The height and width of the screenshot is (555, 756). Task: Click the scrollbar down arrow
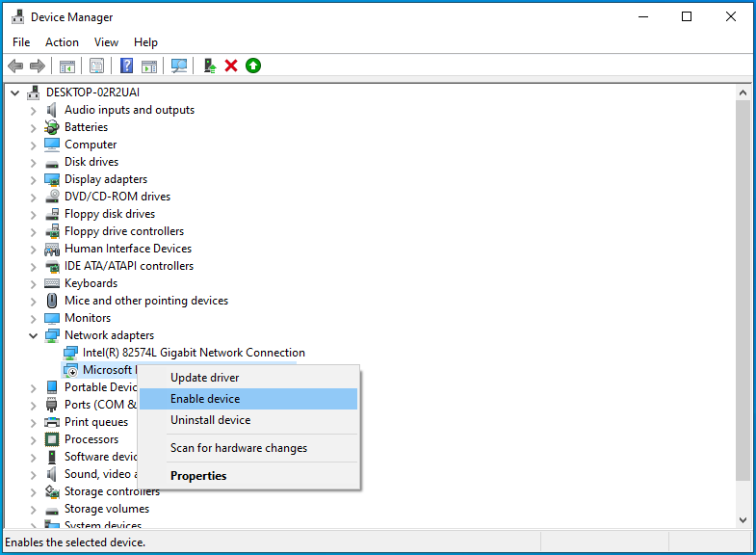(743, 519)
